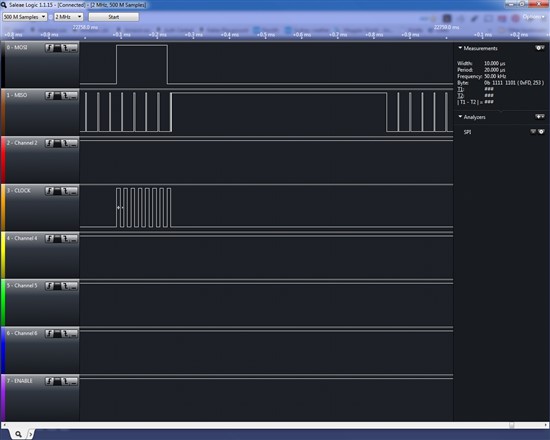Set falling-edge trigger on MISO channel
550x440 pixels.
coord(65,95)
